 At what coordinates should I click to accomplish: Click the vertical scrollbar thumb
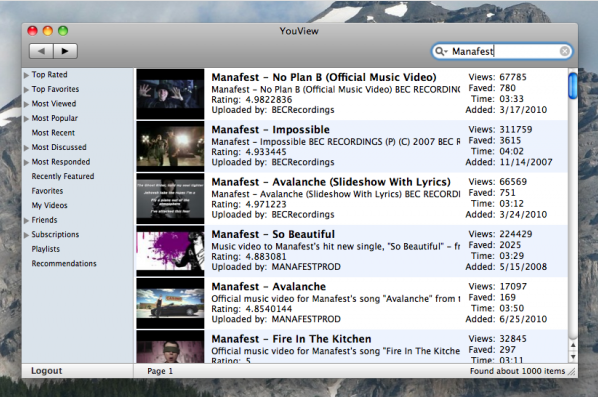pyautogui.click(x=572, y=86)
